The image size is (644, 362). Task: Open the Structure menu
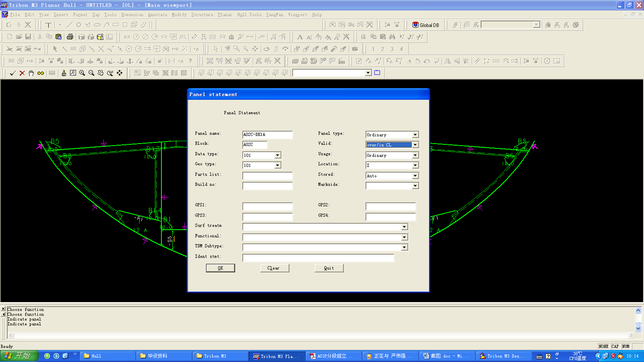tap(202, 15)
